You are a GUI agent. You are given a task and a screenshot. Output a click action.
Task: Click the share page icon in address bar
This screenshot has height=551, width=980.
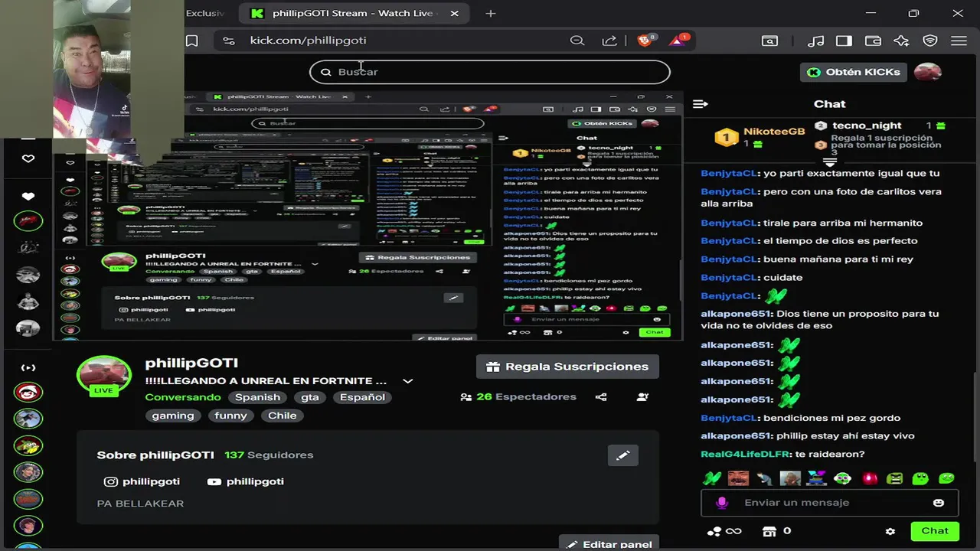[609, 41]
